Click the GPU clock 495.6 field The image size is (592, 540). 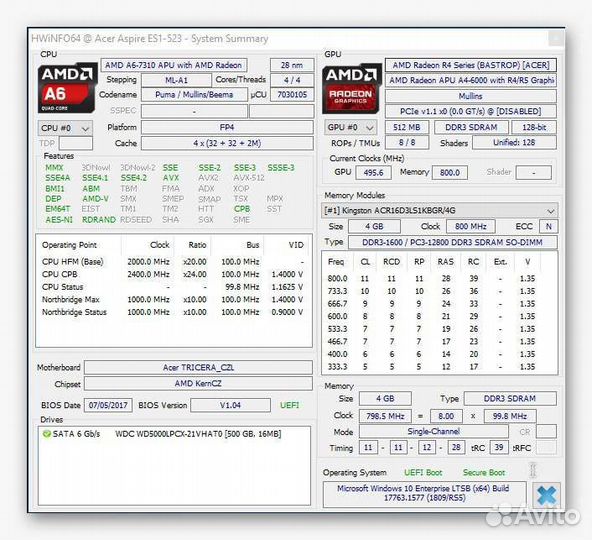[373, 173]
